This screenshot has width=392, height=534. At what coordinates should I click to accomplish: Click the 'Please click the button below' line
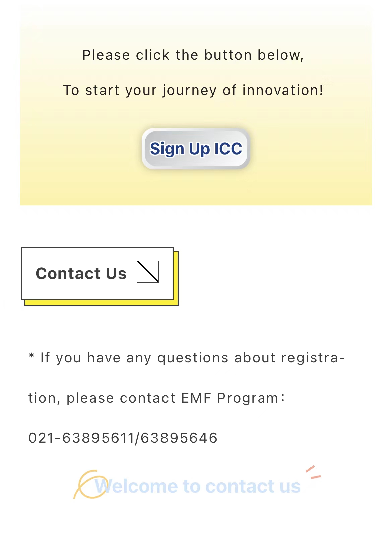click(193, 55)
